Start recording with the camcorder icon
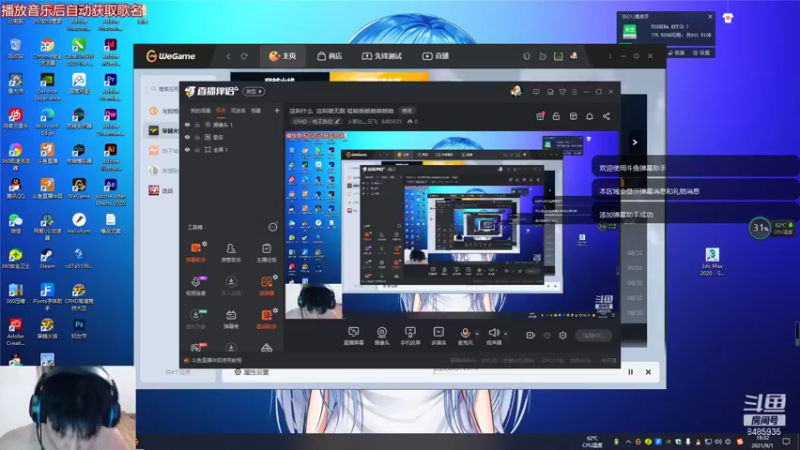Image resolution: width=800 pixels, height=450 pixels. (x=531, y=335)
